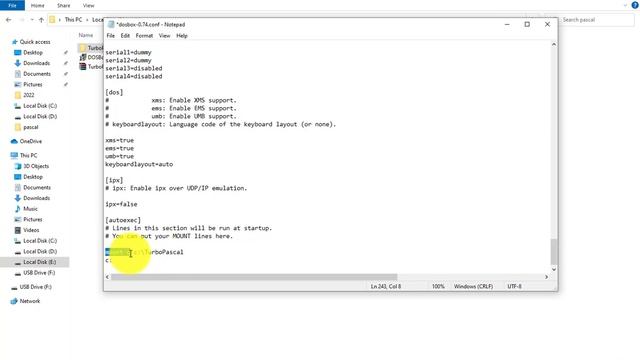The width and height of the screenshot is (640, 360).
Task: Open Explorer File ribbon tab
Action: point(12,5)
